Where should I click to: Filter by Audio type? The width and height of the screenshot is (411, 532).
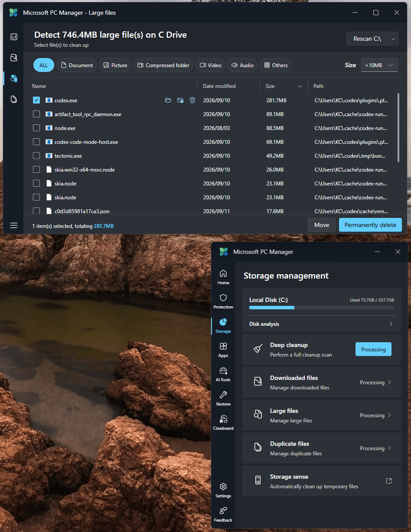(242, 65)
